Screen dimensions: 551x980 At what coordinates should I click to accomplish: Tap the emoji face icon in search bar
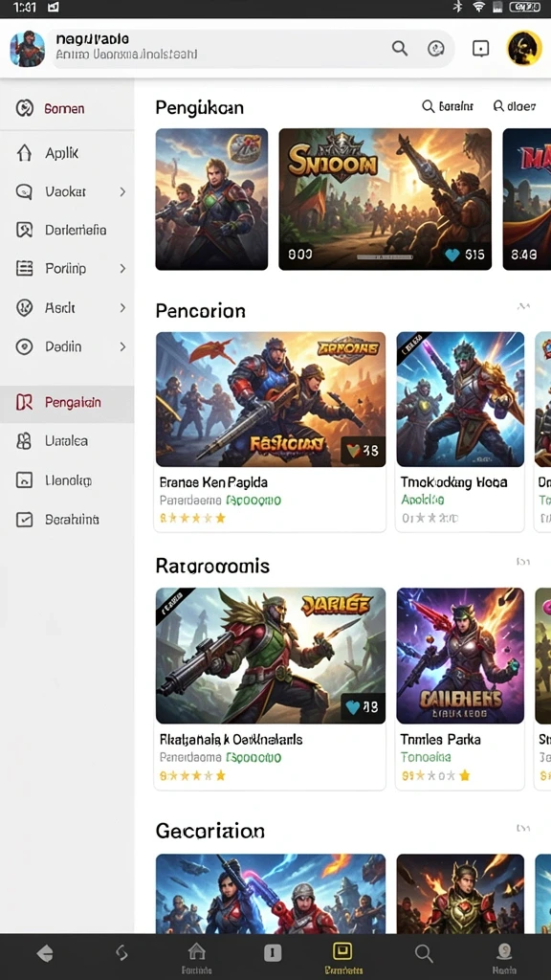pos(435,49)
